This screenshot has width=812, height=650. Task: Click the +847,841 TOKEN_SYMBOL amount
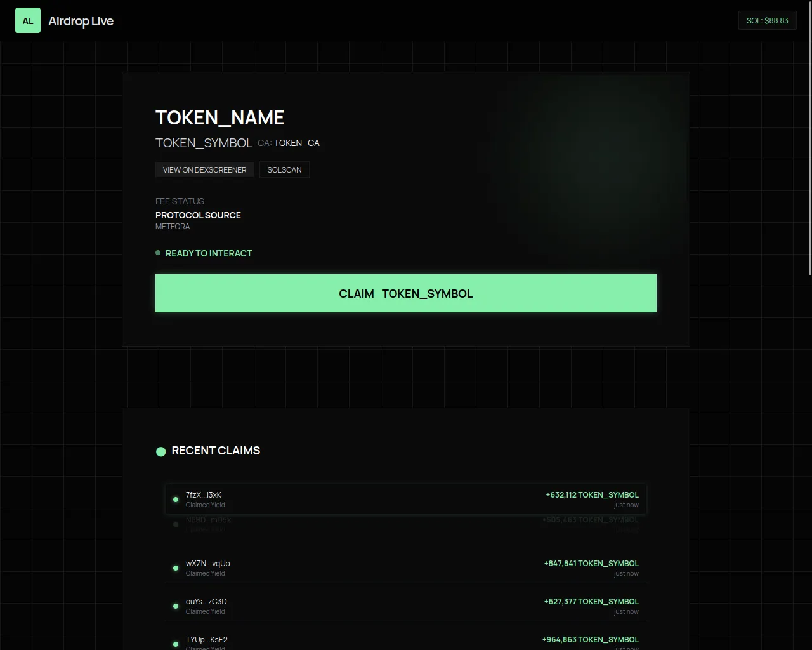(x=591, y=563)
